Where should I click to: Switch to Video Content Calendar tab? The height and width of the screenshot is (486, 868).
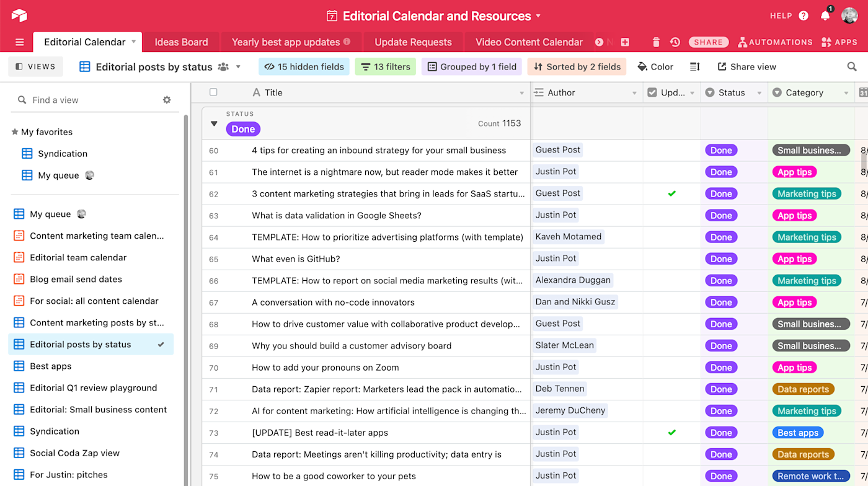(x=529, y=42)
